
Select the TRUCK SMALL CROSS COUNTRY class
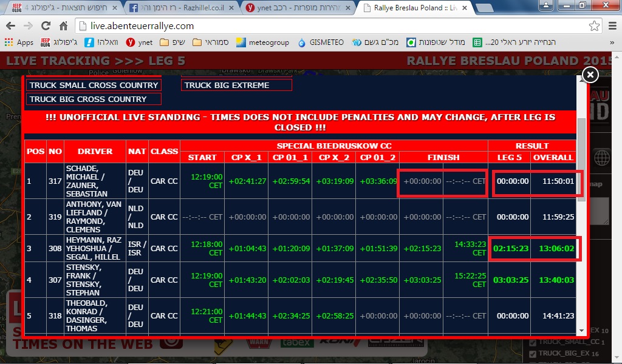click(94, 85)
